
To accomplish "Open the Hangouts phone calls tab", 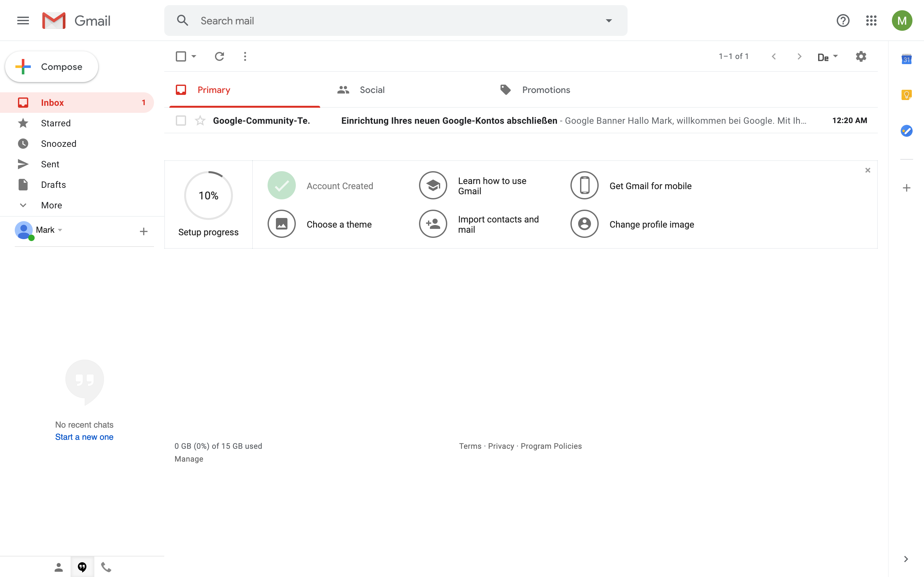I will tap(106, 567).
